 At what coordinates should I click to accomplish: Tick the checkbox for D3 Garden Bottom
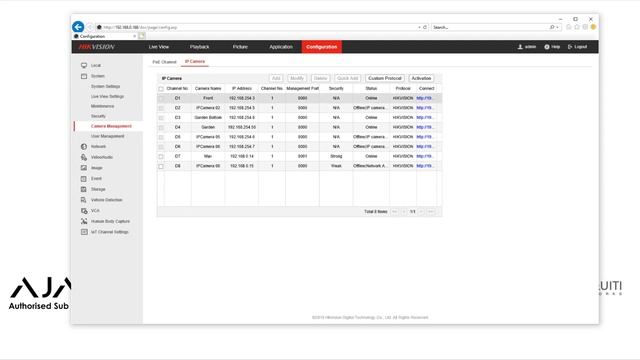pyautogui.click(x=161, y=118)
